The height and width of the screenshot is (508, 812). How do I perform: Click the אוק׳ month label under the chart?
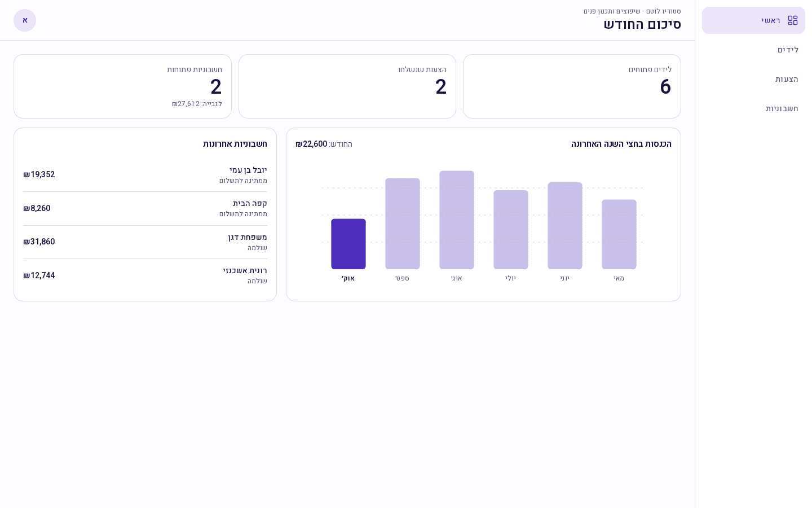coord(348,278)
